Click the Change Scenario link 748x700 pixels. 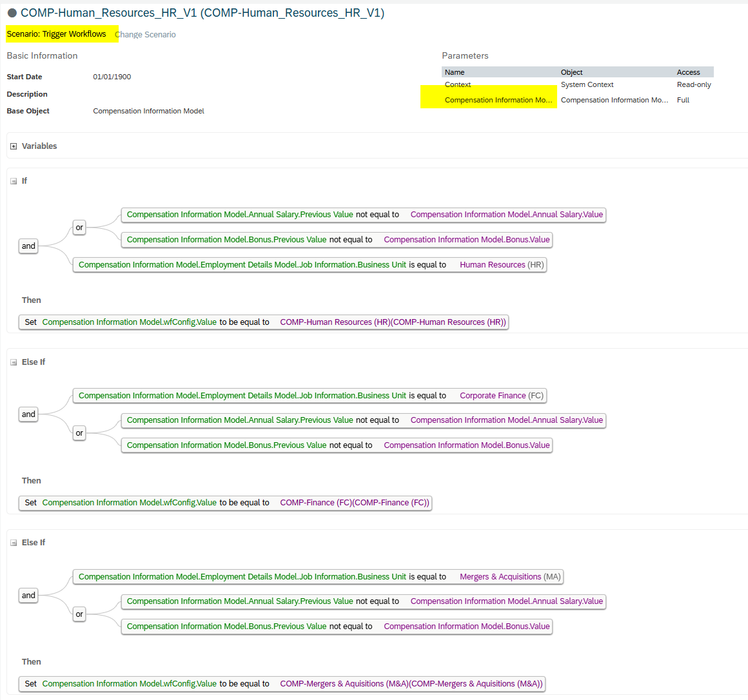pos(145,35)
